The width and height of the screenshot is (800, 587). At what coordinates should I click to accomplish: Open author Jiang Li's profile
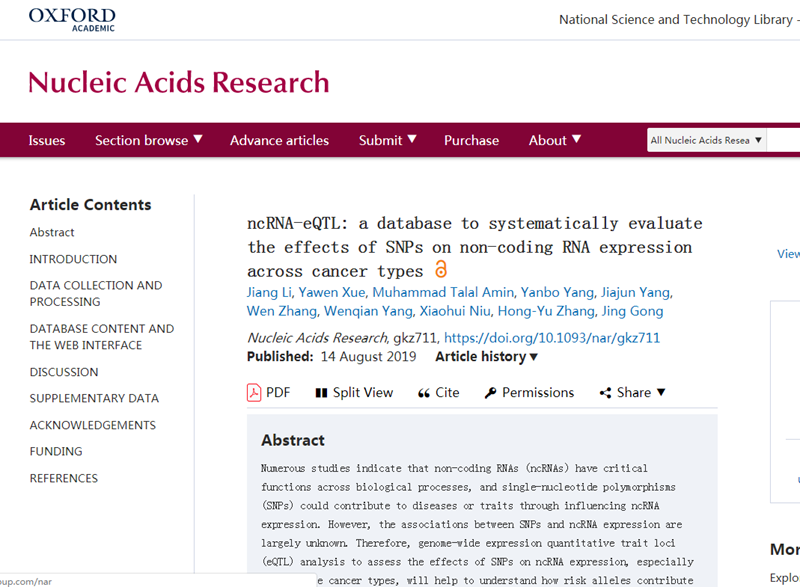pyautogui.click(x=270, y=292)
